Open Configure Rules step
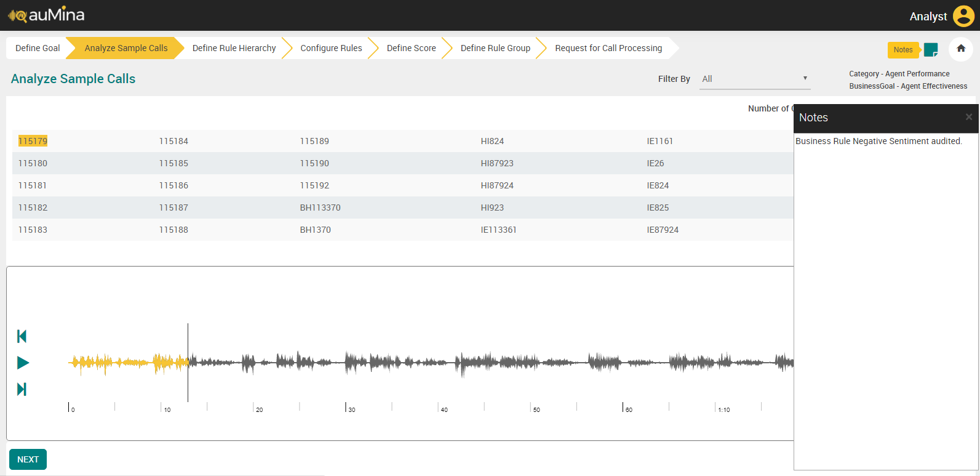Screen dimensions: 980x476 (x=331, y=48)
